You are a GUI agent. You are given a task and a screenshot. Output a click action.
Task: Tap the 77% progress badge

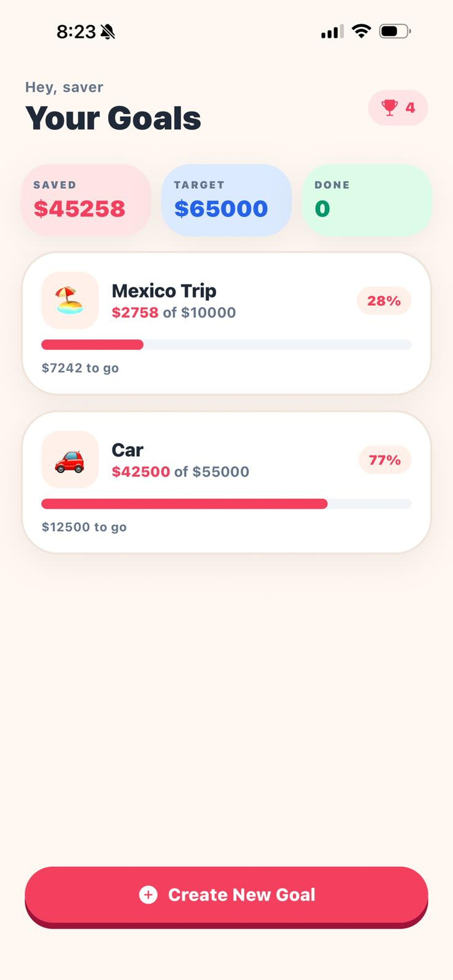385,460
